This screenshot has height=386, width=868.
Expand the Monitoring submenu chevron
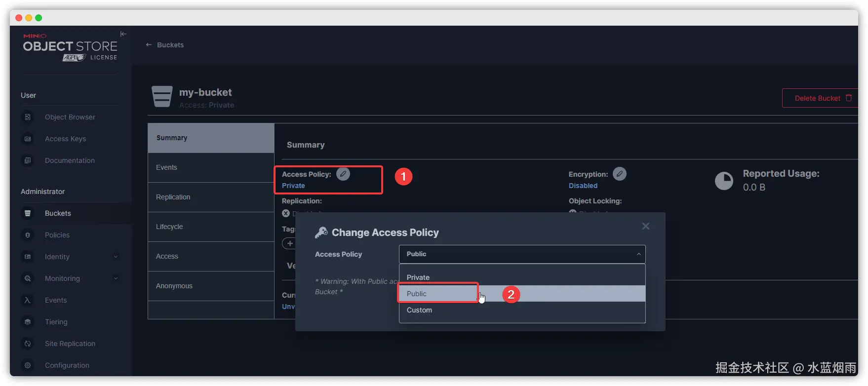[x=116, y=278]
